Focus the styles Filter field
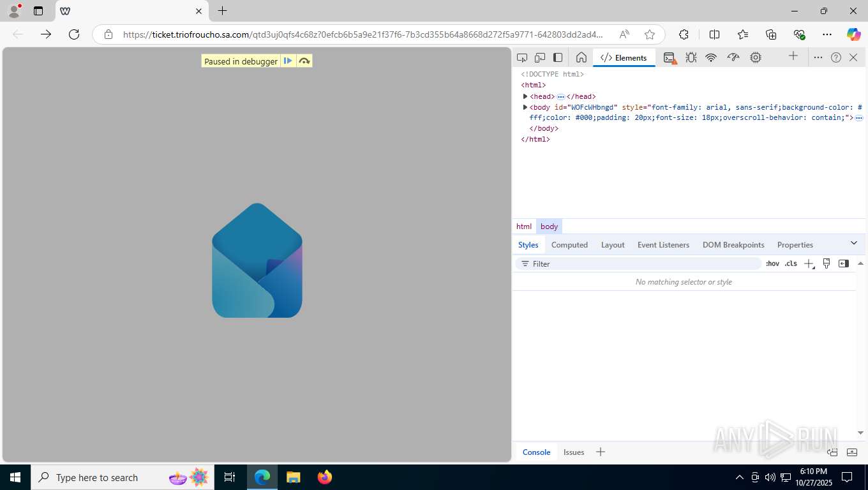868x490 pixels. point(638,264)
